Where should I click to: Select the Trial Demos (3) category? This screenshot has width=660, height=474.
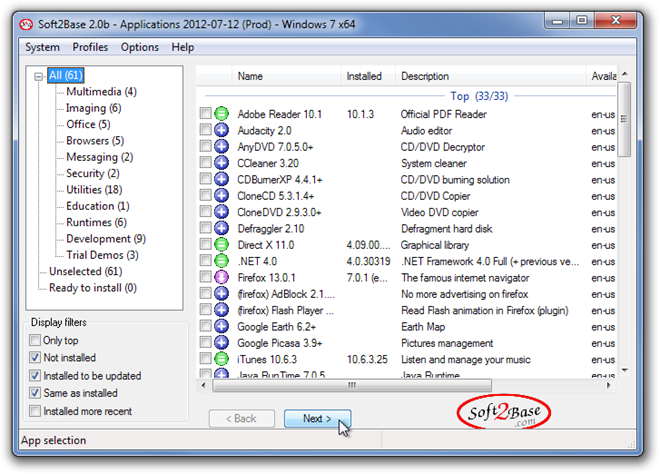[102, 255]
